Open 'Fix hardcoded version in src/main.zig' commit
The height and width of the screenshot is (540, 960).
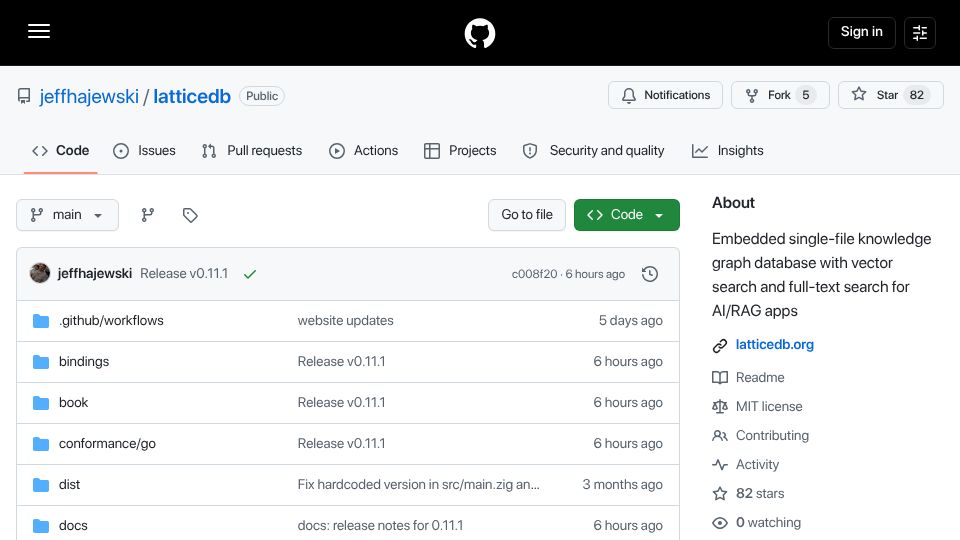[418, 484]
